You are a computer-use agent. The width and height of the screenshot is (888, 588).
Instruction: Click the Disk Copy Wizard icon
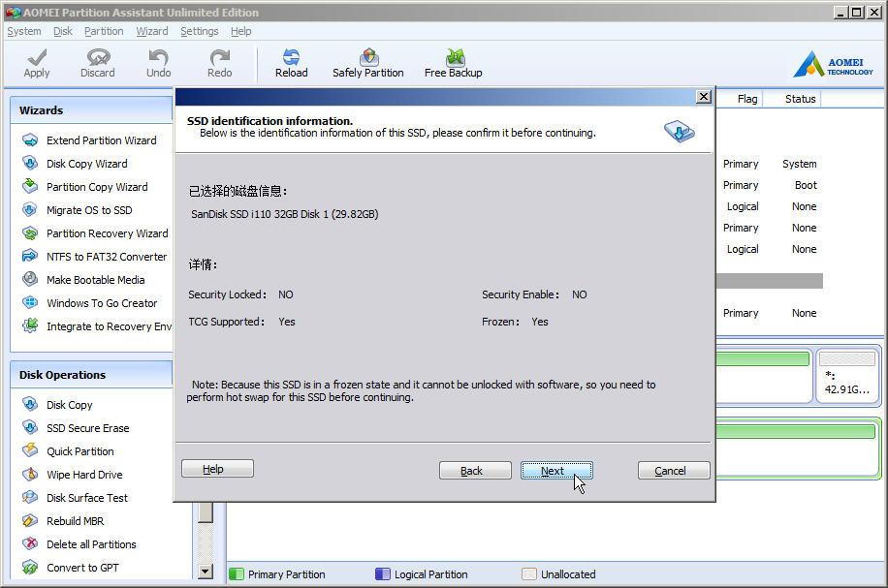[30, 163]
